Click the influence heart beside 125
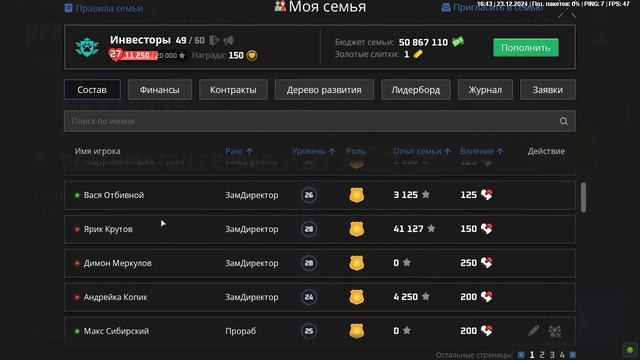 point(487,195)
